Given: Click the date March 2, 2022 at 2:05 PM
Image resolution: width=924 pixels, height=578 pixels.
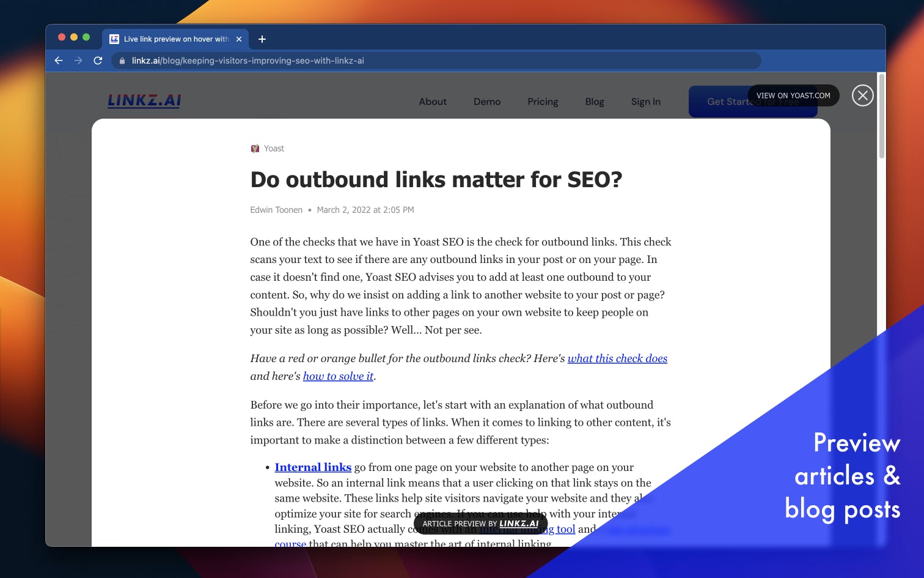Looking at the screenshot, I should pos(365,210).
